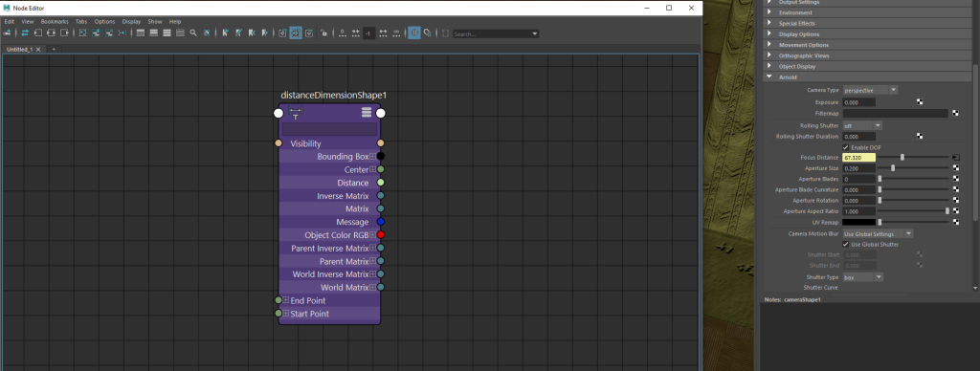Screen dimensions: 980x371
Task: Click the map button beside Aperture Blades
Action: pyautogui.click(x=955, y=179)
